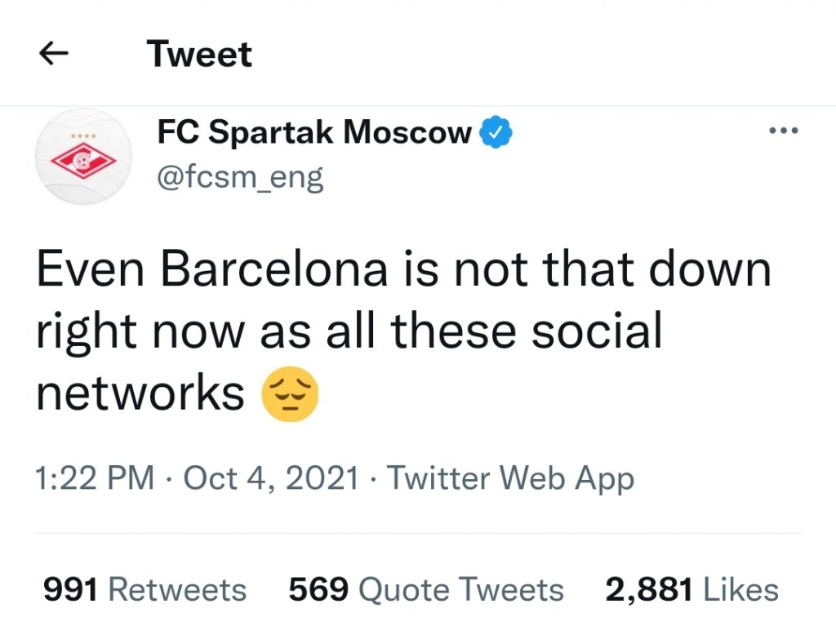Open the Twitter Web App source link

point(509,478)
